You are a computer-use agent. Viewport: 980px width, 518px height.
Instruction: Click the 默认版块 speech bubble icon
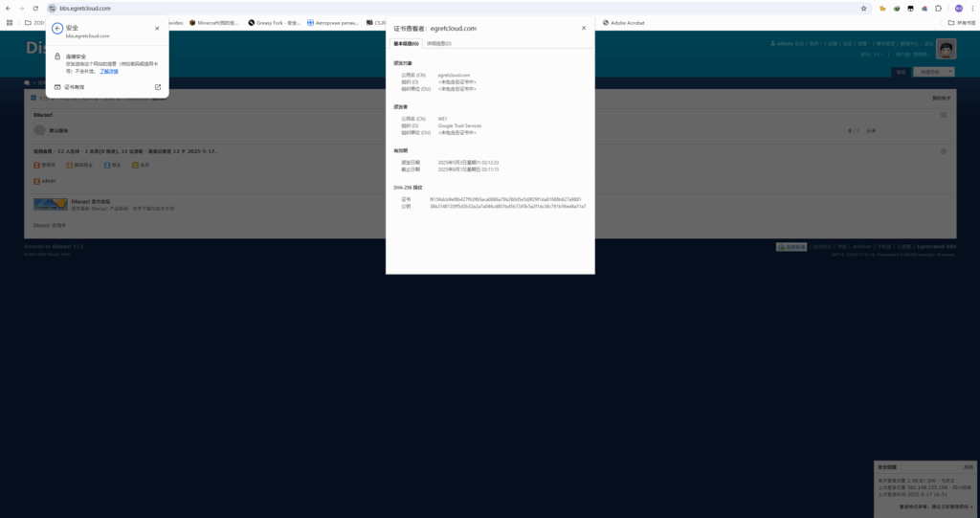39,130
